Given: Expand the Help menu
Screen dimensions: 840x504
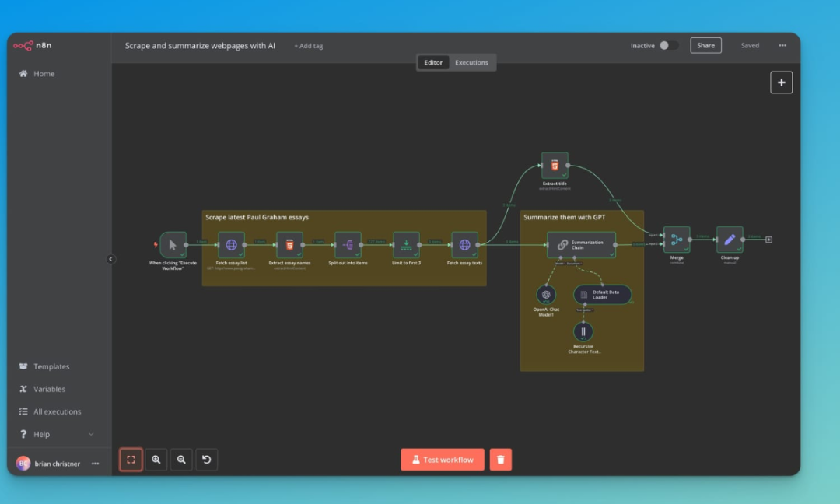Looking at the screenshot, I should coord(56,434).
